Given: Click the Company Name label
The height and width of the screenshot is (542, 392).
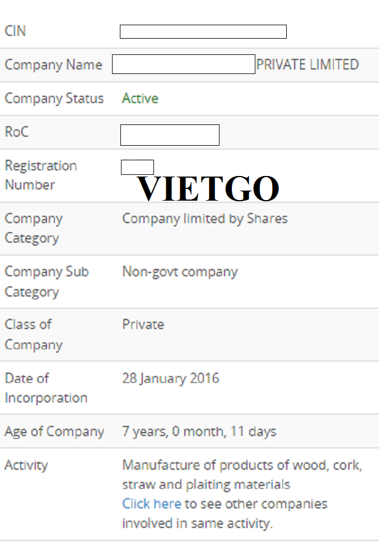Looking at the screenshot, I should tap(54, 65).
